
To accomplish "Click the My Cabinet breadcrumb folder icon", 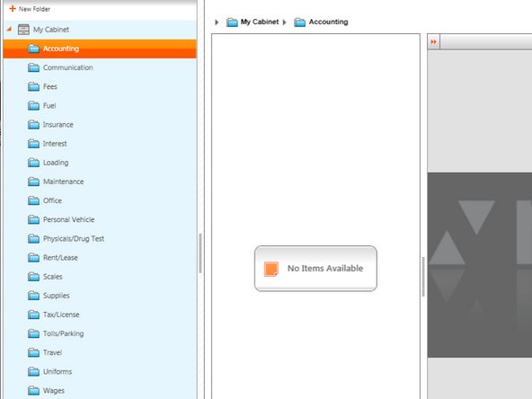I will click(232, 22).
